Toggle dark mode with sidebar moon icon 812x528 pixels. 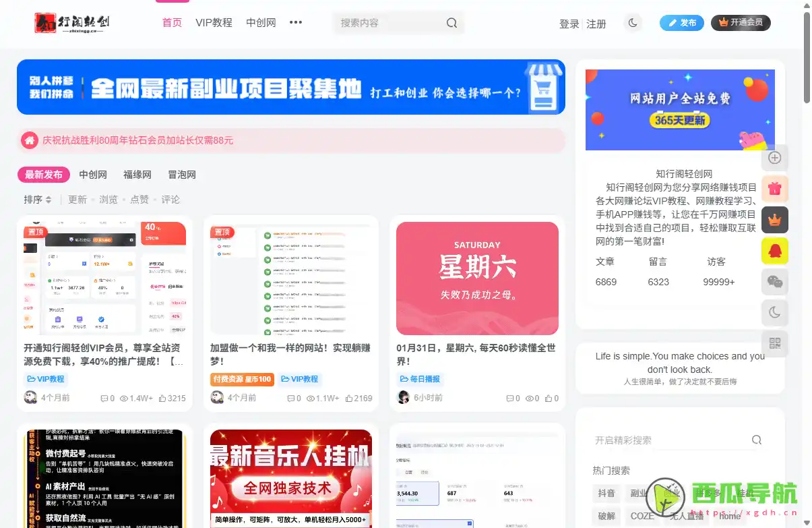[774, 313]
